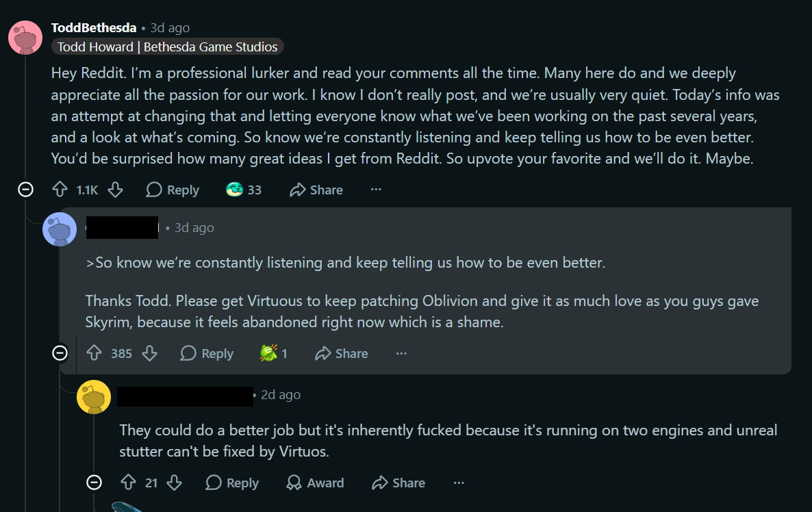Downvote ToddBethesda's top comment
812x512 pixels.
tap(116, 190)
